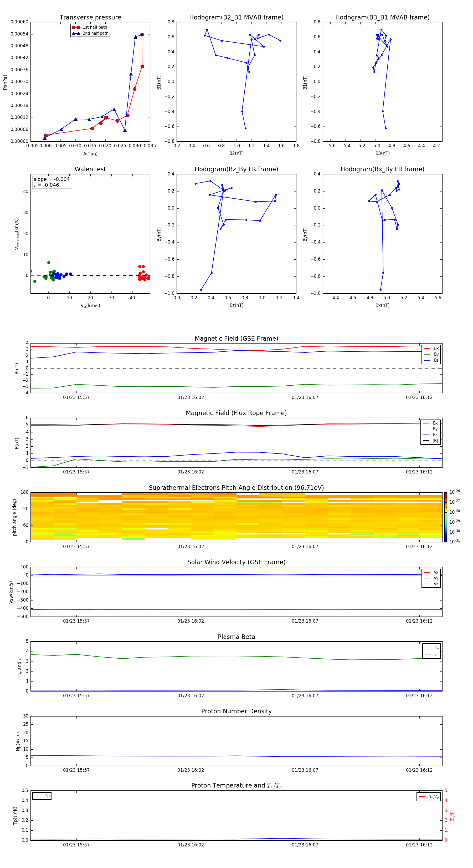Click the Suprathermal Electrons Pitch Angle title
473x868 pixels.
(x=236, y=488)
